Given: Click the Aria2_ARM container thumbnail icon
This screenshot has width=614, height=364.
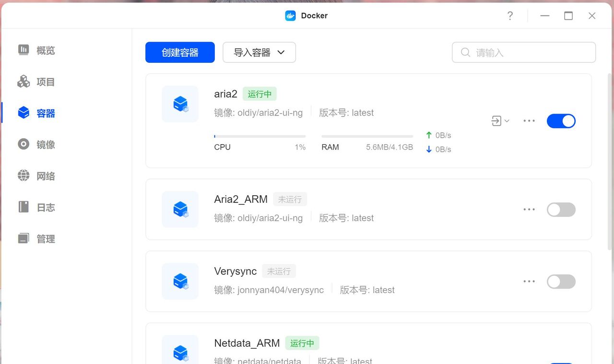Looking at the screenshot, I should tap(180, 209).
